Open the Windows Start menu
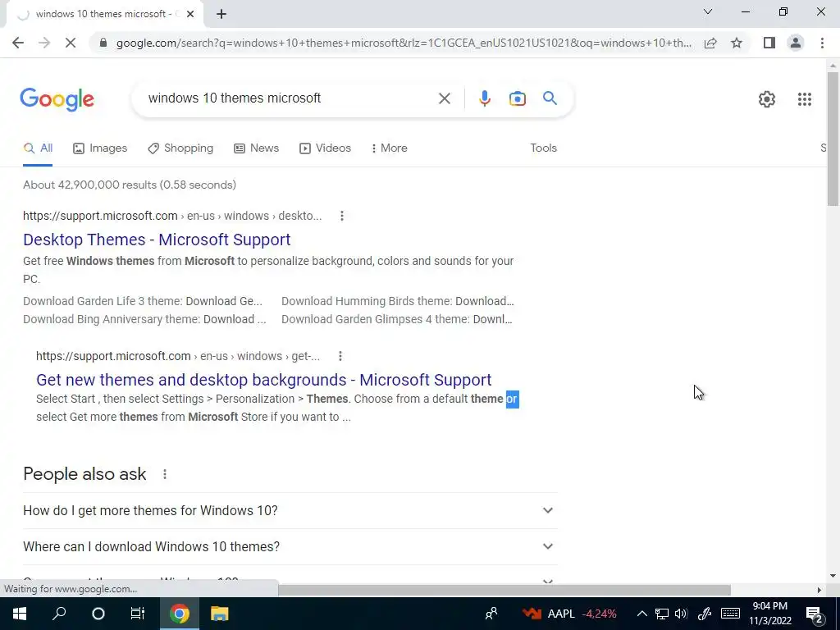840x630 pixels. click(20, 614)
